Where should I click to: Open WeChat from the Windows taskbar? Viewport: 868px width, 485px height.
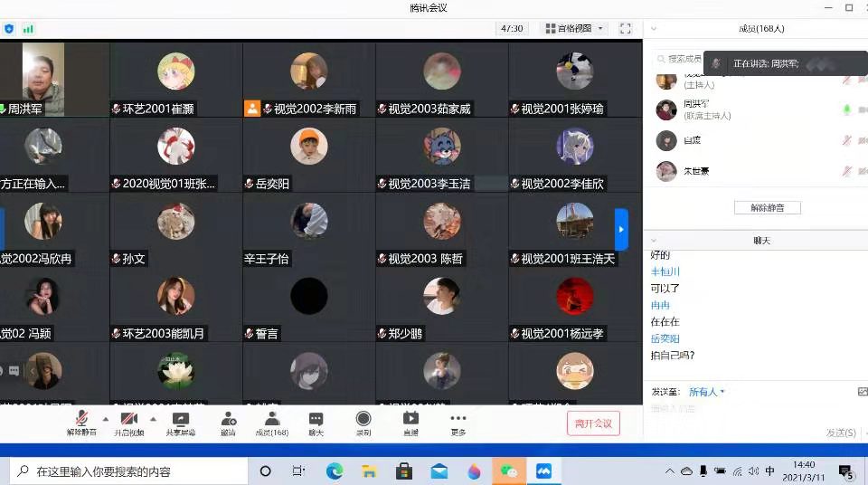pos(509,471)
